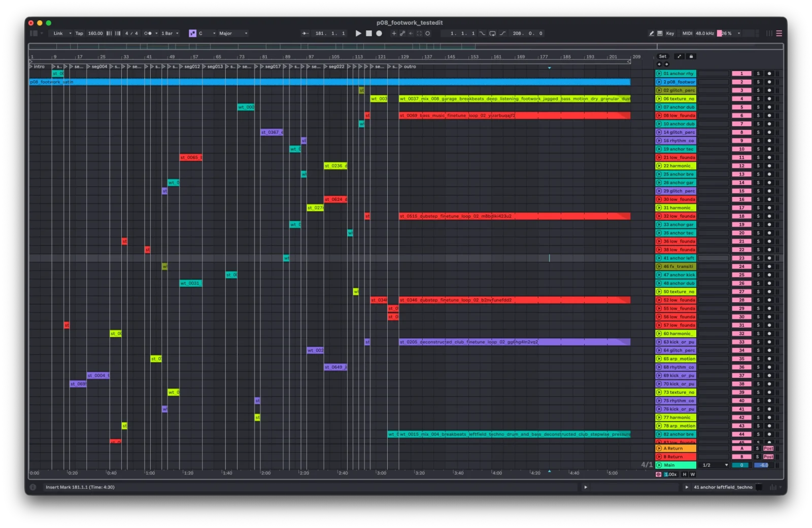Open the CPU load meter dropdown
The image size is (812, 528).
pyautogui.click(x=739, y=33)
